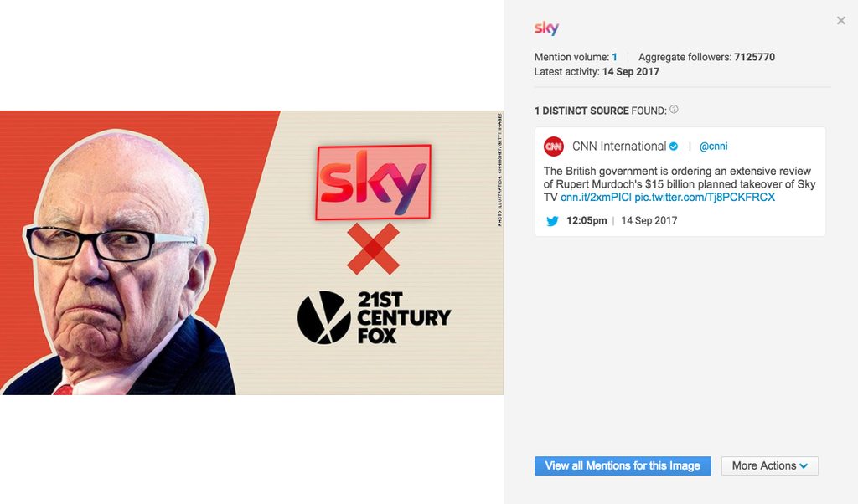Expand the More Actions dropdown
The width and height of the screenshot is (858, 504).
[x=770, y=465]
